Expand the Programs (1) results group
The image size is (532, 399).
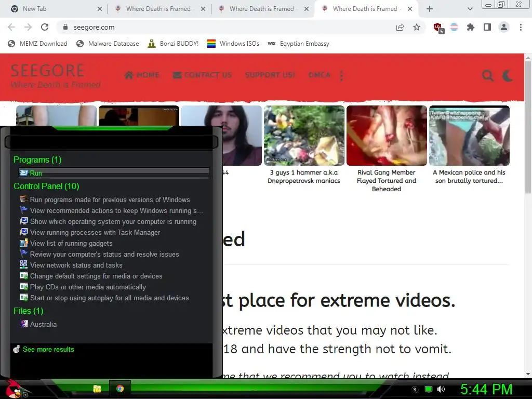coord(37,159)
